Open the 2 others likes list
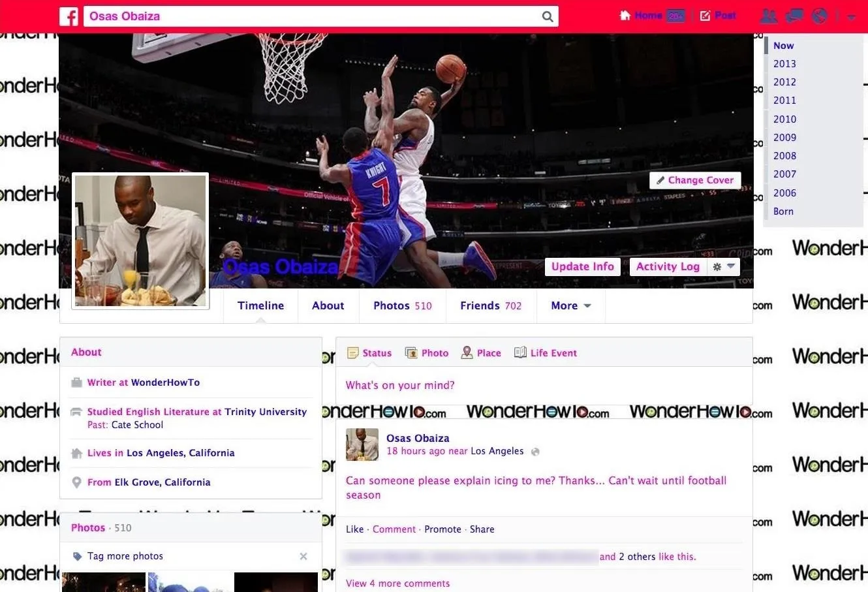This screenshot has height=592, width=868. 638,557
